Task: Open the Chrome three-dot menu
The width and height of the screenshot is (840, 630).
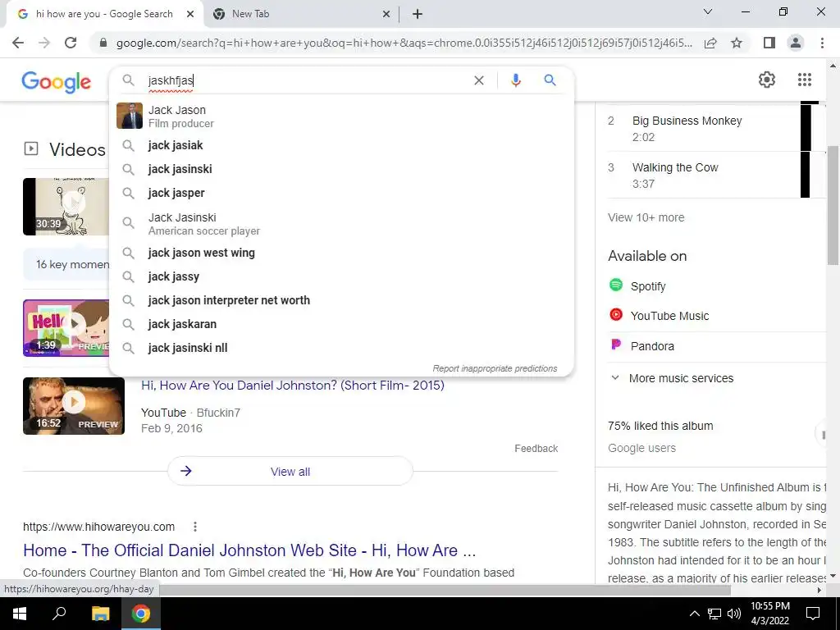Action: tap(822, 43)
